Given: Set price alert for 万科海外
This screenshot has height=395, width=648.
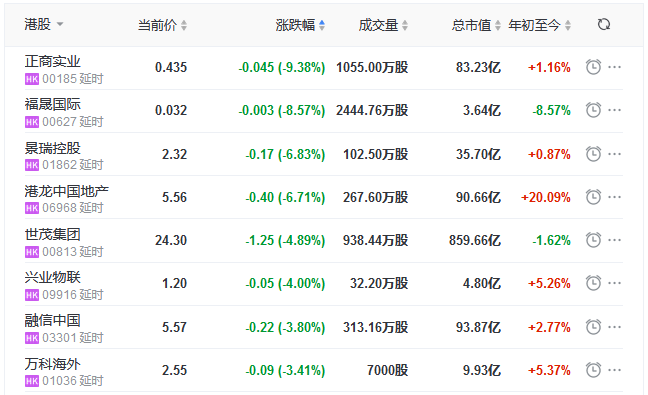Looking at the screenshot, I should (593, 370).
